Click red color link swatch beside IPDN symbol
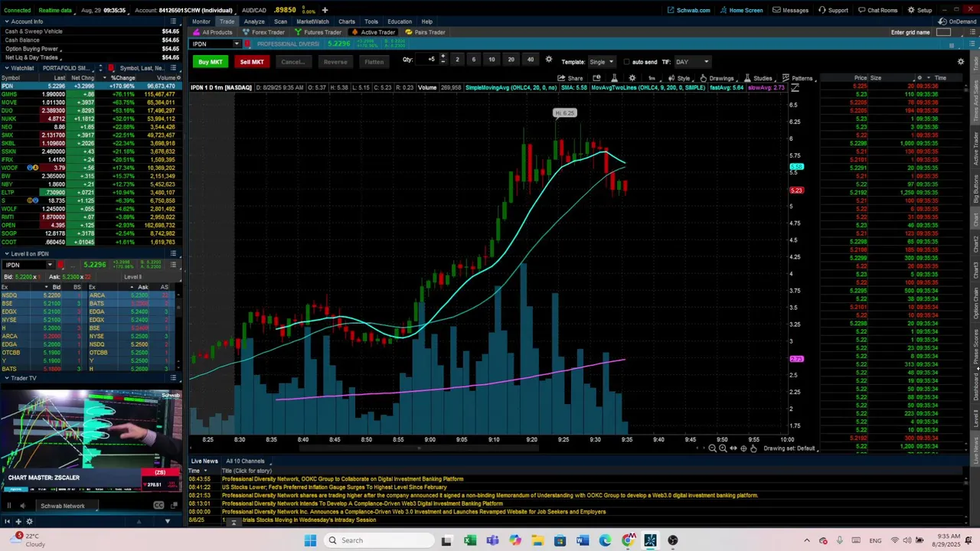Viewport: 980px width, 551px height. click(247, 44)
